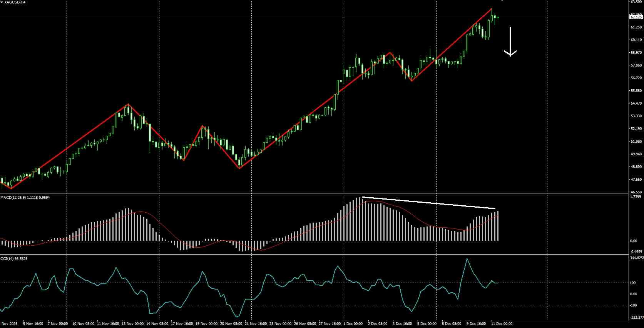Click the 27 Nov 16:00 time label

click(330, 324)
